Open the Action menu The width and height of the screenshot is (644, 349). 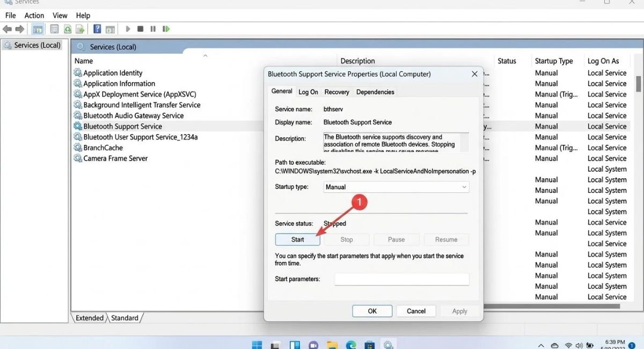click(34, 16)
